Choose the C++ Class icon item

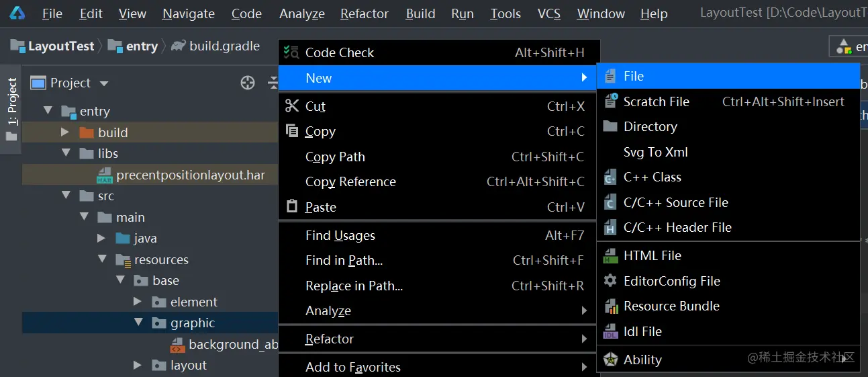pyautogui.click(x=610, y=177)
